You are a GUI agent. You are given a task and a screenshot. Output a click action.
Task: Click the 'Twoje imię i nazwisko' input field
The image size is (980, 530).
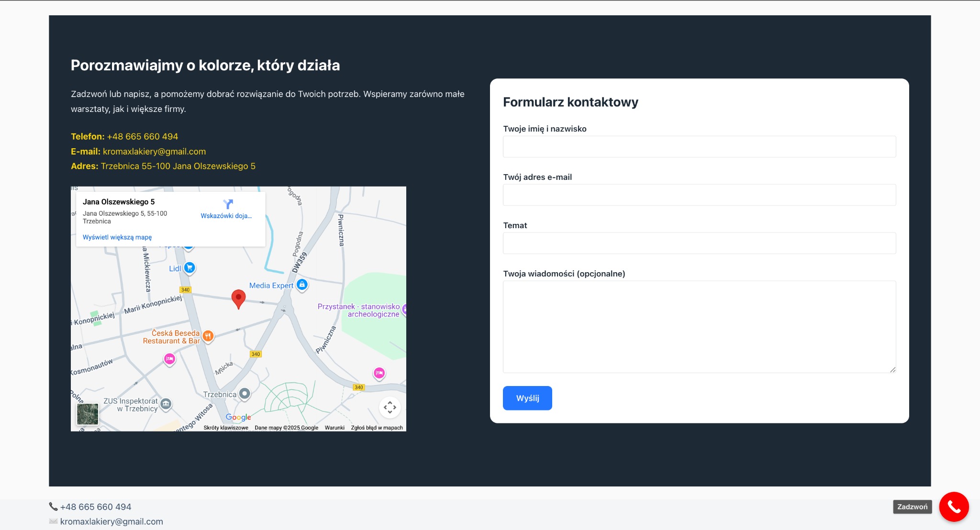(x=699, y=147)
